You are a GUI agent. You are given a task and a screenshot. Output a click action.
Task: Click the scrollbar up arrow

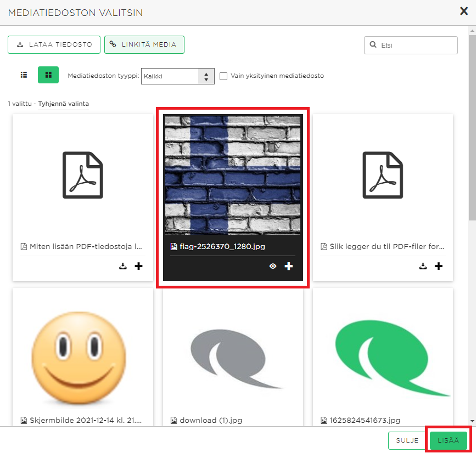pos(472,31)
